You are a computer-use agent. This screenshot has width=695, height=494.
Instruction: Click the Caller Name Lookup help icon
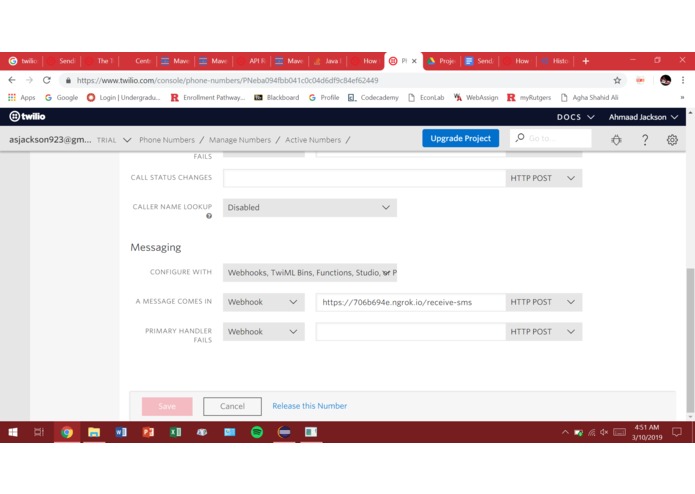[x=209, y=216]
